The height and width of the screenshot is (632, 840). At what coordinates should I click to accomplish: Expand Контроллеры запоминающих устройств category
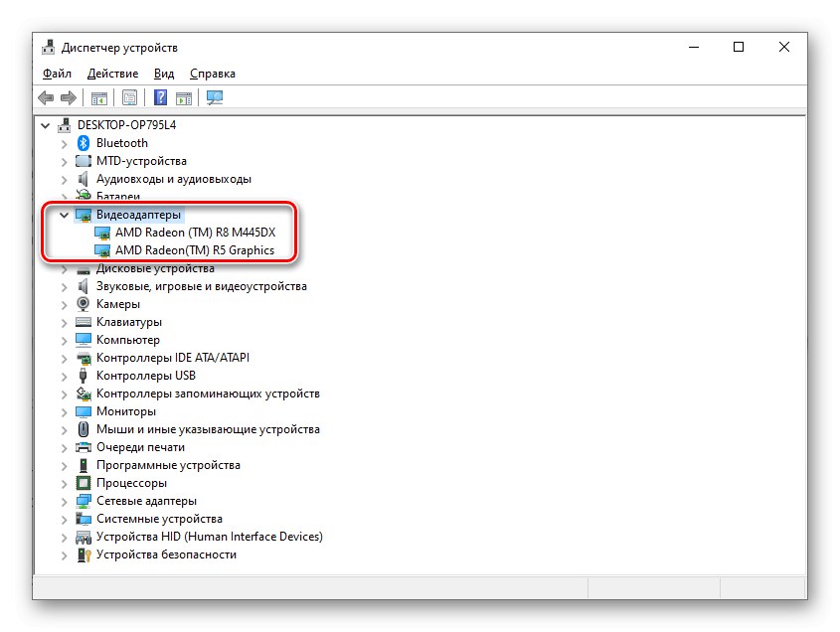(x=65, y=395)
